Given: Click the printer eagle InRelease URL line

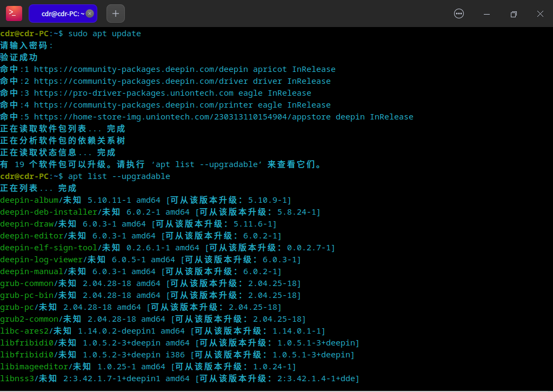Looking at the screenshot, I should point(165,105).
